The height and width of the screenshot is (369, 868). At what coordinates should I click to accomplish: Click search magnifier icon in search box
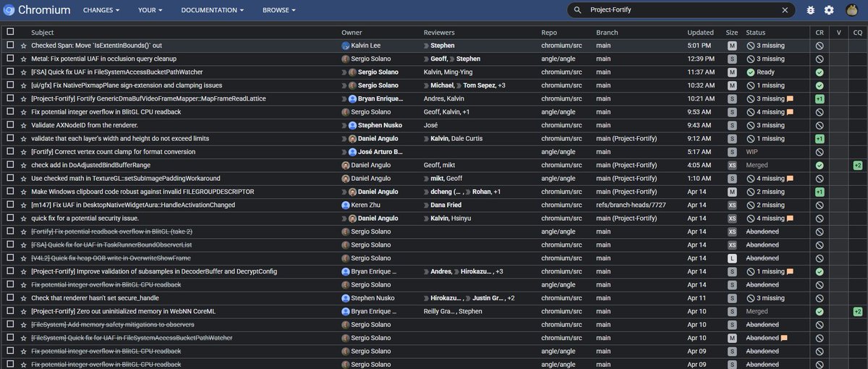(x=577, y=10)
